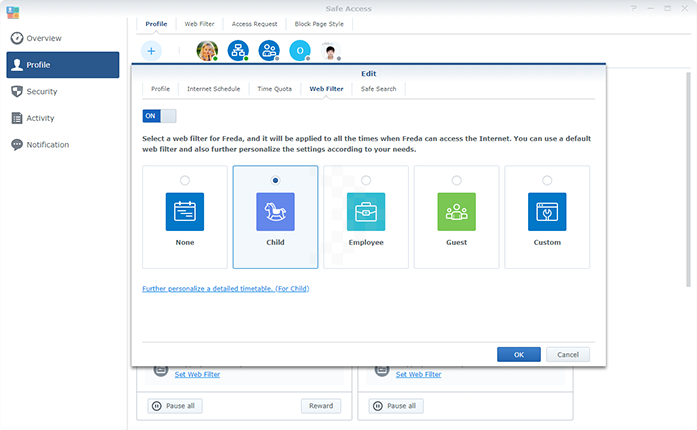This screenshot has width=697, height=430.
Task: Select the blonde woman profile avatar
Action: click(207, 50)
